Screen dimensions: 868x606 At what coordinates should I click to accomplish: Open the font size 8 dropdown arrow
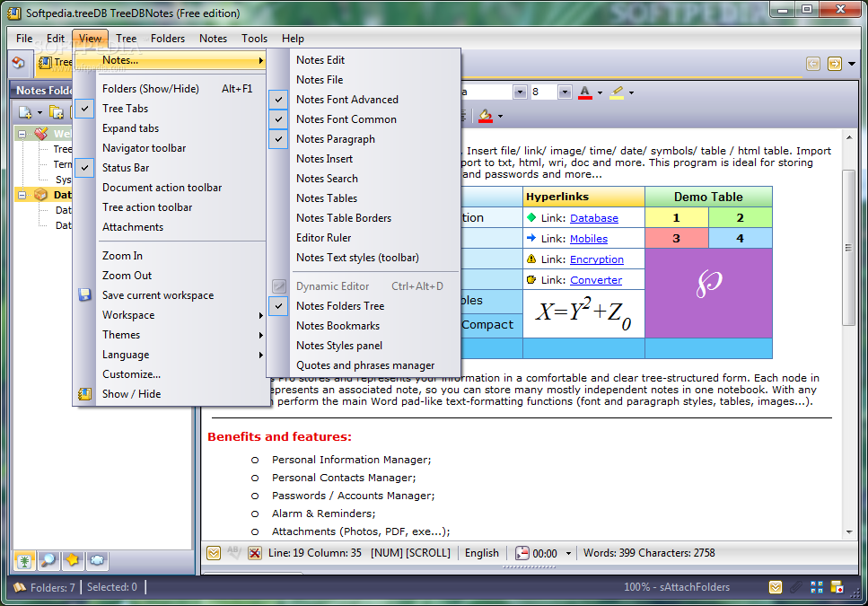tap(565, 92)
